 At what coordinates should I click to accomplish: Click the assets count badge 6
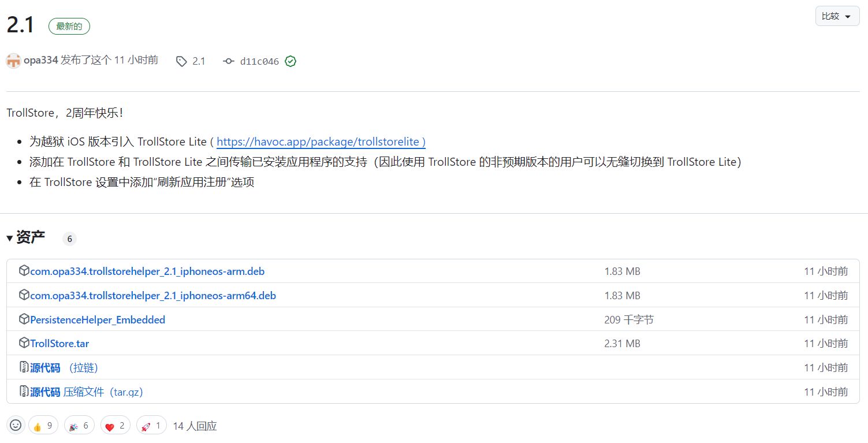point(69,239)
